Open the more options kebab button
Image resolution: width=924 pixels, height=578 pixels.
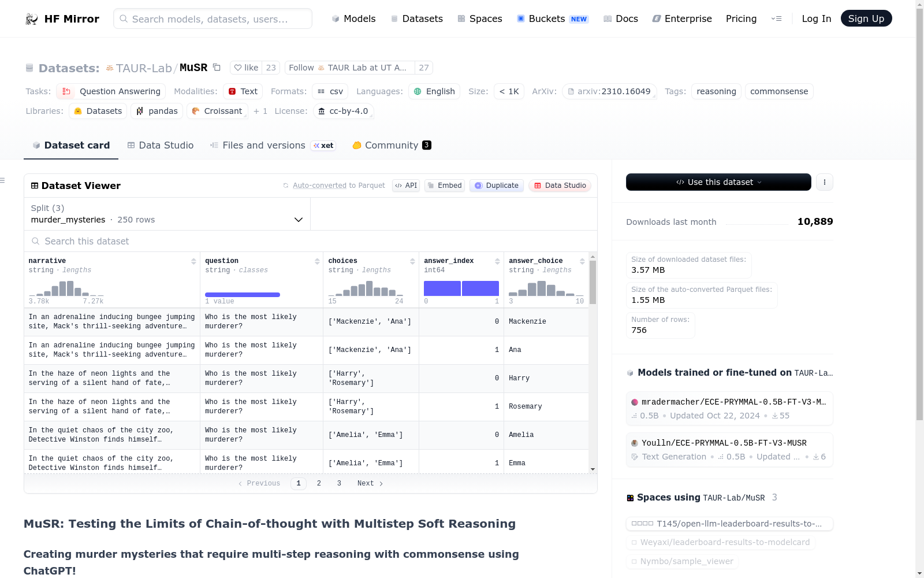click(x=825, y=182)
